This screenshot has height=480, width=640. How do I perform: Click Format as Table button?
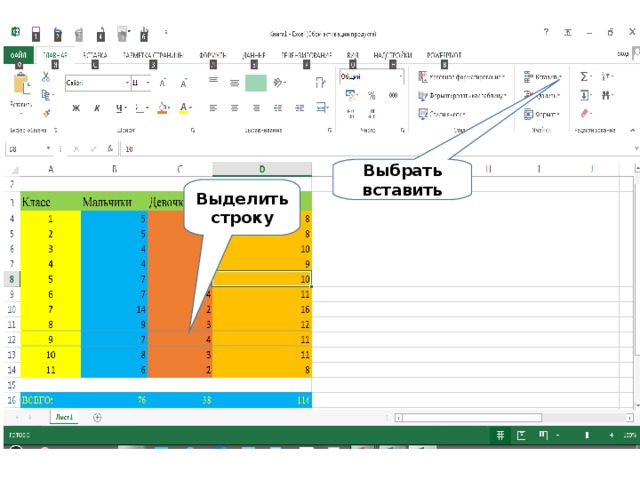pyautogui.click(x=460, y=96)
